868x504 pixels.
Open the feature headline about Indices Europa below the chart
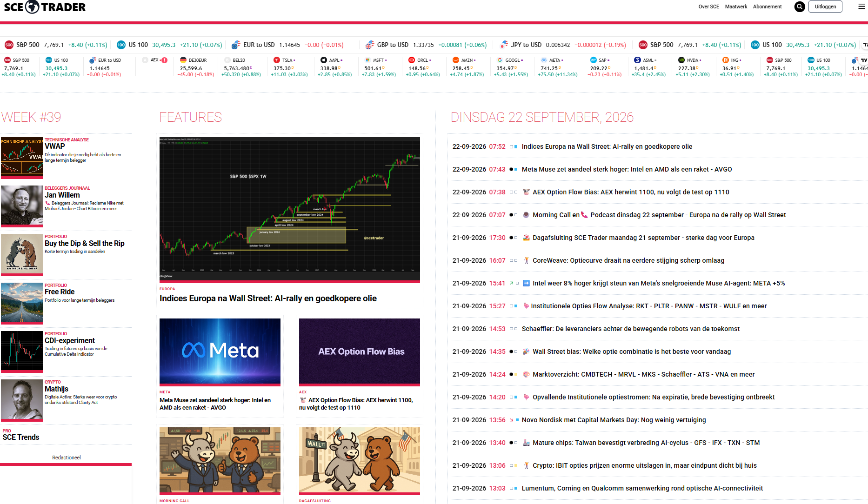coord(268,298)
